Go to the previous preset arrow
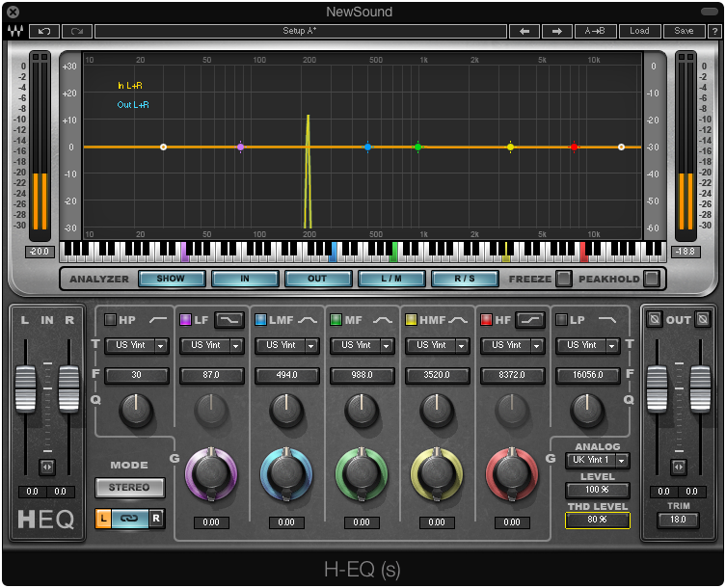The height and width of the screenshot is (588, 726). pos(524,31)
